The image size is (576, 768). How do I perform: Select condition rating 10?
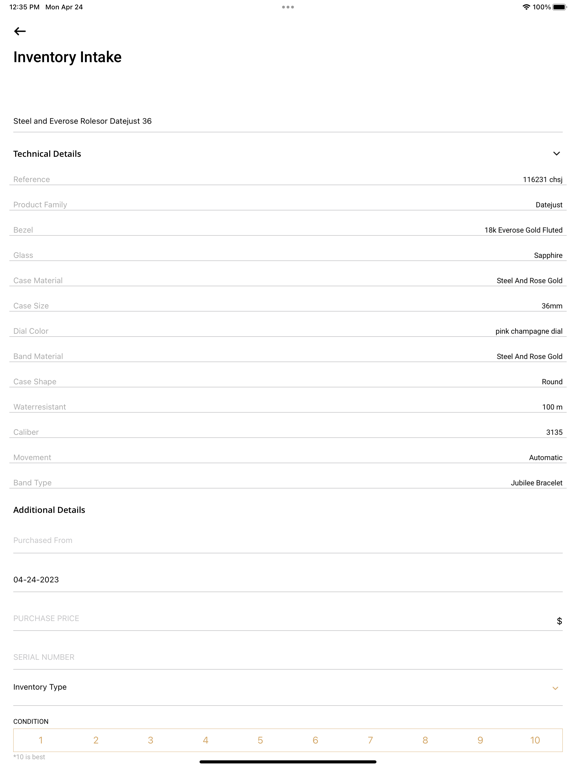point(535,740)
